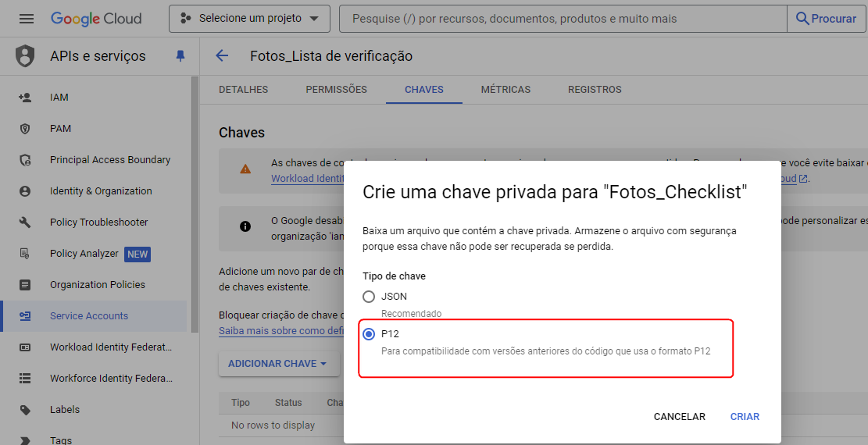Viewport: 868px width, 445px height.
Task: Open the Workload Identity link
Action: 307,178
